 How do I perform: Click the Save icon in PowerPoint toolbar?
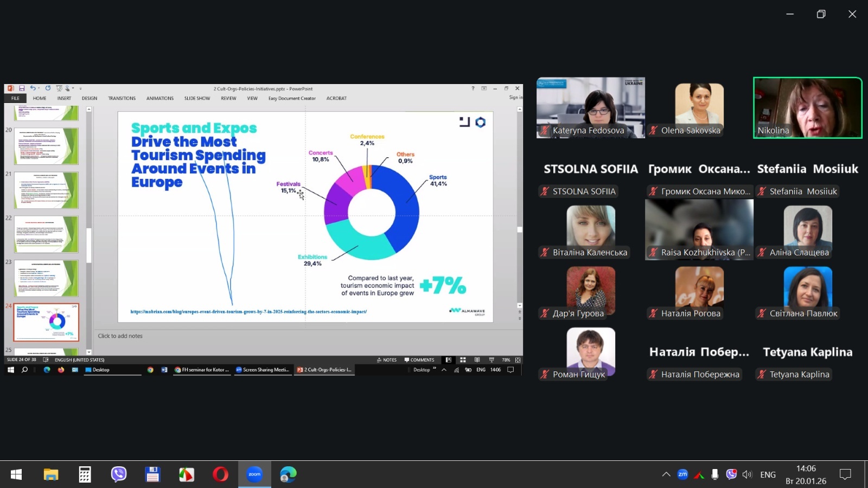tap(22, 88)
